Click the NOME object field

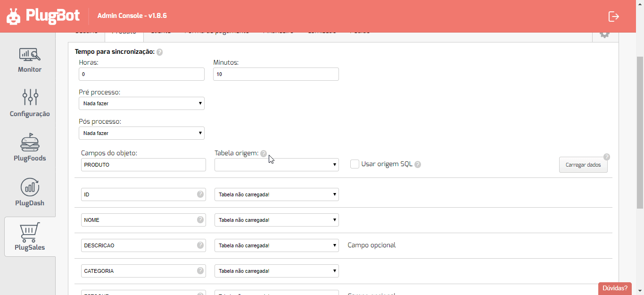(x=143, y=220)
